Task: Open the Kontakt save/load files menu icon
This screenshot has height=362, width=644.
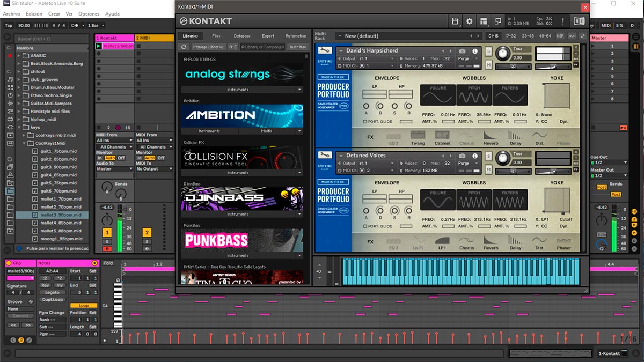Action: coord(455,21)
